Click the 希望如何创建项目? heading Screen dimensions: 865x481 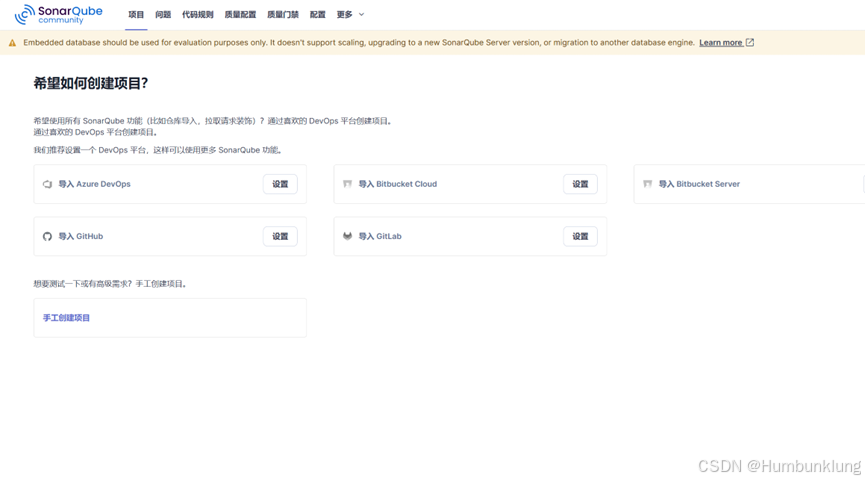(x=90, y=83)
